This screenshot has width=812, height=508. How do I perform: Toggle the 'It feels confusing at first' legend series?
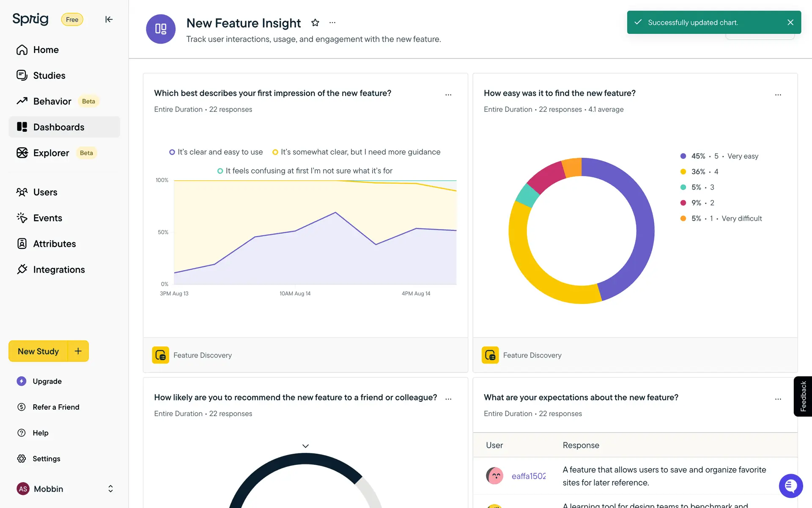[x=304, y=171]
